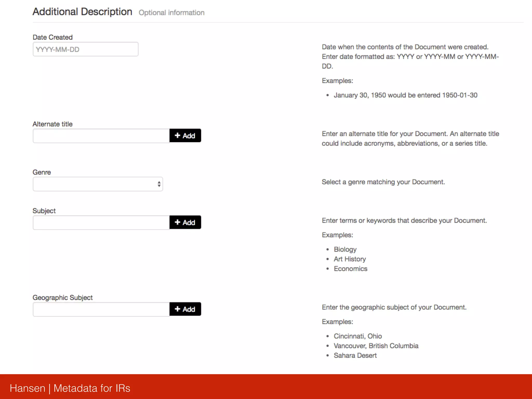This screenshot has height=399, width=532.
Task: Click into the Geographic Subject field
Action: 101,309
